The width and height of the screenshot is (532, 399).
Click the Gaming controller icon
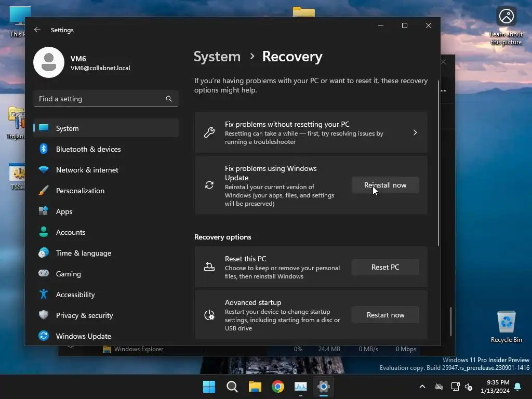[44, 273]
